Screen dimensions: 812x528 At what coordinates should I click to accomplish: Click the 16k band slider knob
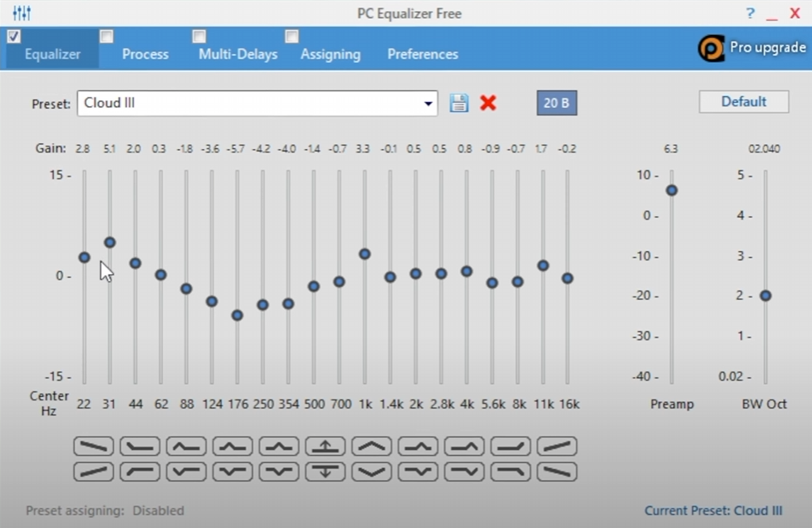568,279
